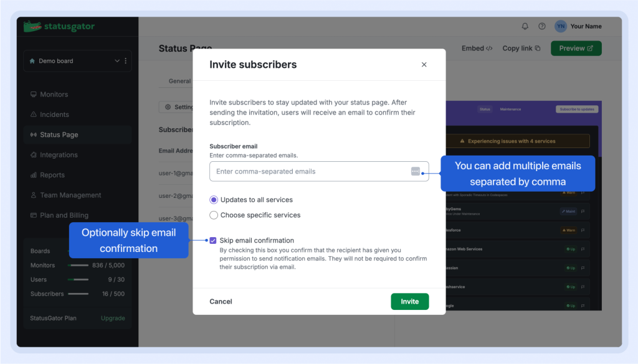Viewport: 638px width, 364px height.
Task: Open the Your Name account menu
Action: [586, 26]
